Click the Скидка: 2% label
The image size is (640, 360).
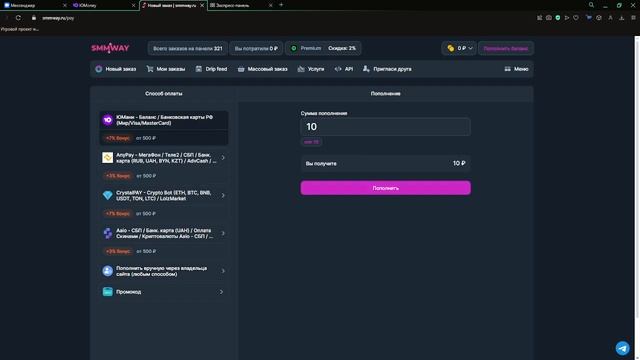coord(342,48)
